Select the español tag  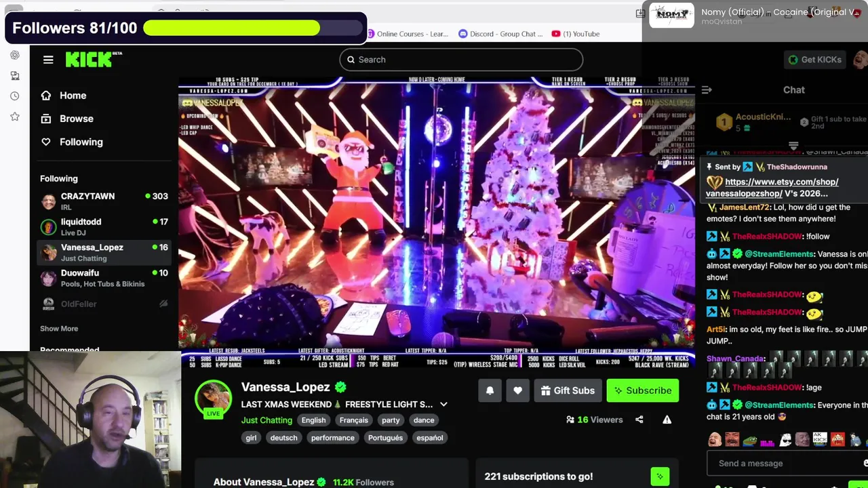(430, 438)
